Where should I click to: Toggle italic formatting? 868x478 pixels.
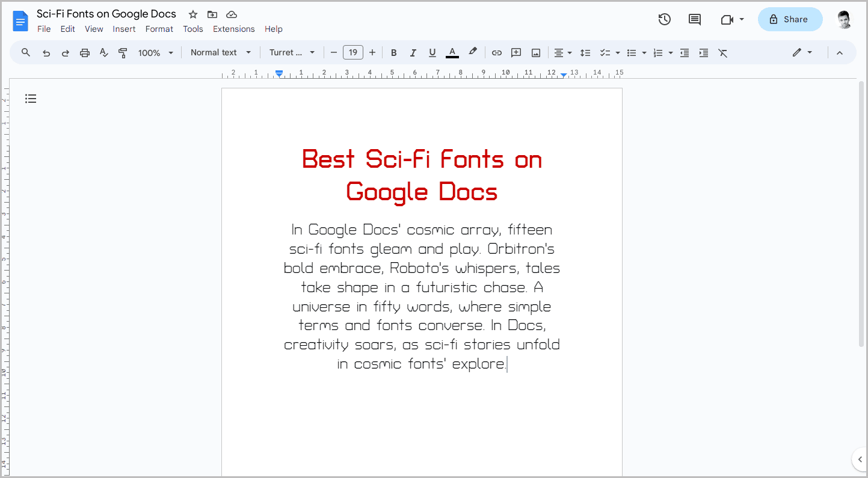coord(413,52)
